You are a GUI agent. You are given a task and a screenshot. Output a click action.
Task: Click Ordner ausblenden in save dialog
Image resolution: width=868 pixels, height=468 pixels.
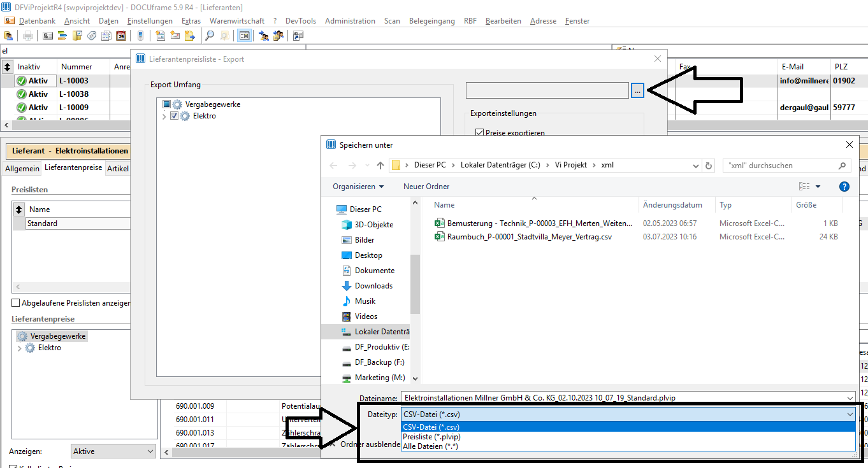370,444
